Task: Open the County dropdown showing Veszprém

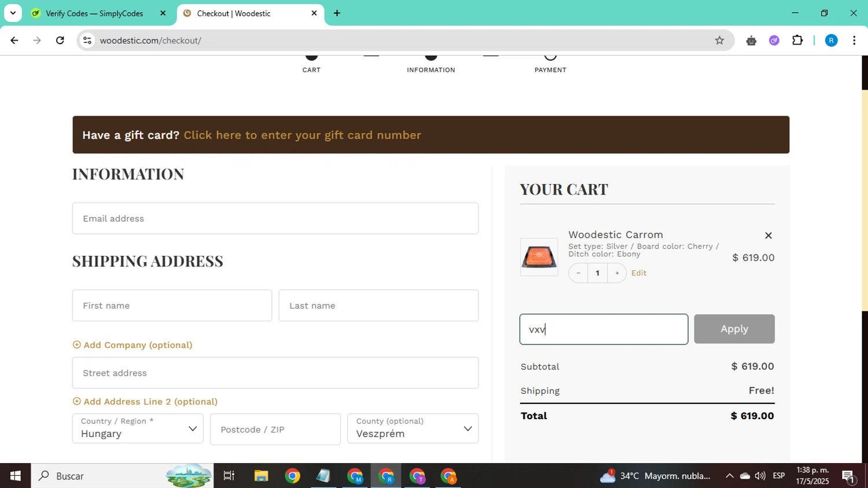Action: [413, 428]
